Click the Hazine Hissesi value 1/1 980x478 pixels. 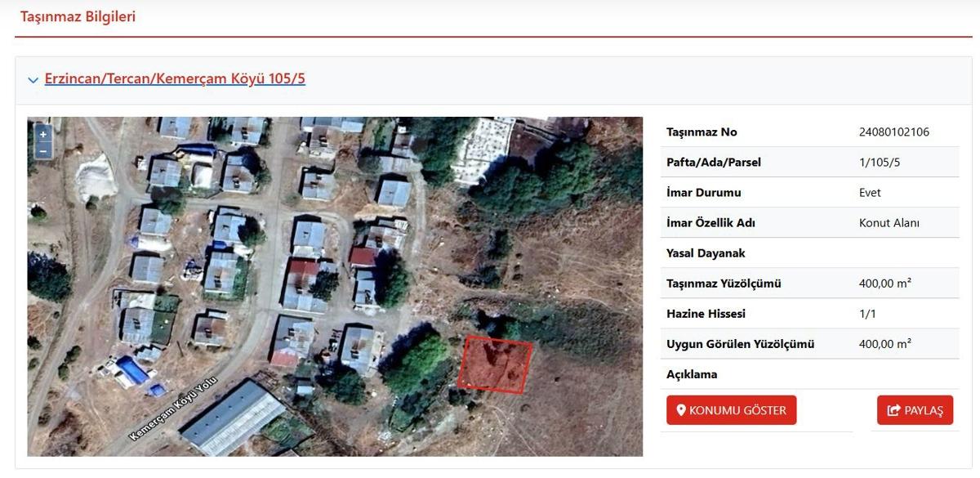click(867, 313)
